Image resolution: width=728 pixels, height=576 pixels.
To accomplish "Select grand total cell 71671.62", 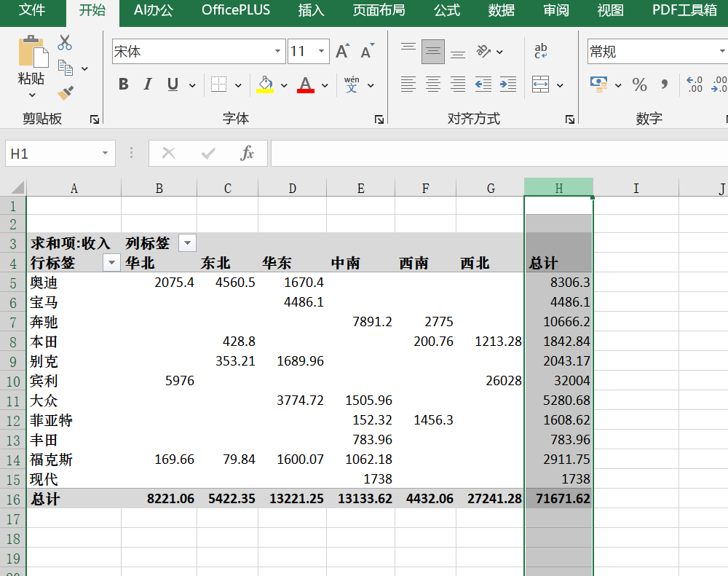I will pos(558,498).
